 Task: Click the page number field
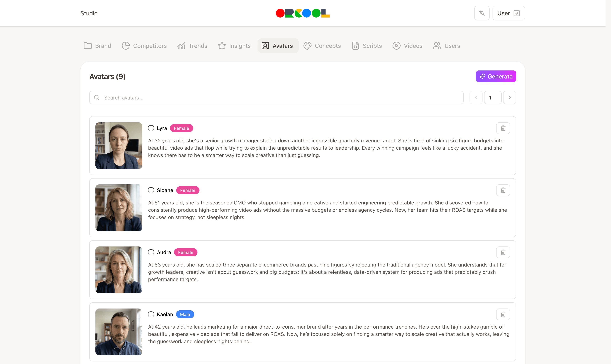pyautogui.click(x=493, y=98)
